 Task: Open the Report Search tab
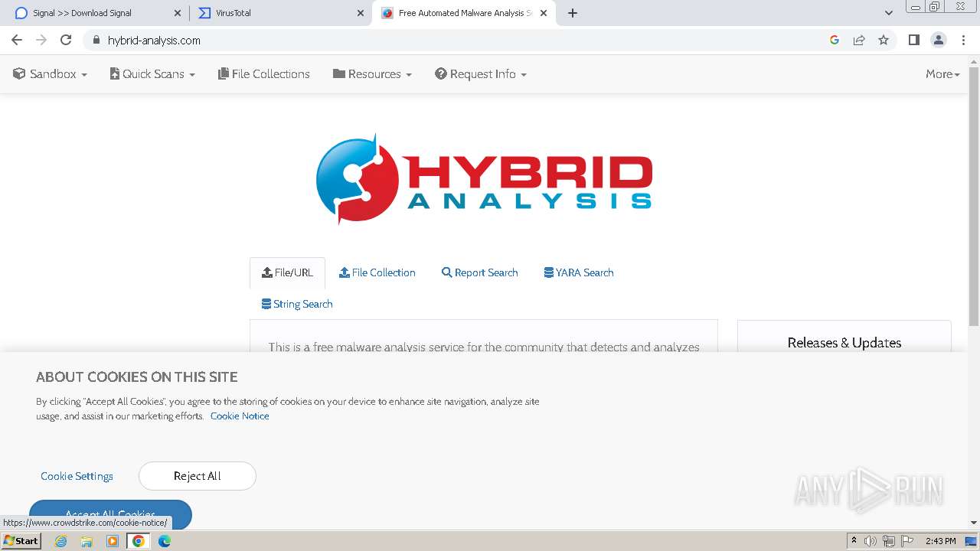point(480,272)
